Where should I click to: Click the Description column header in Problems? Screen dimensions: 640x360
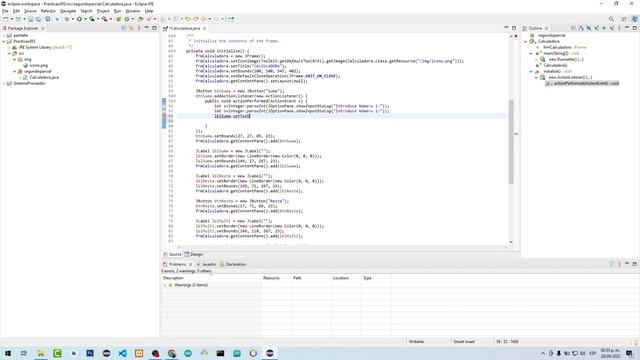(211, 278)
